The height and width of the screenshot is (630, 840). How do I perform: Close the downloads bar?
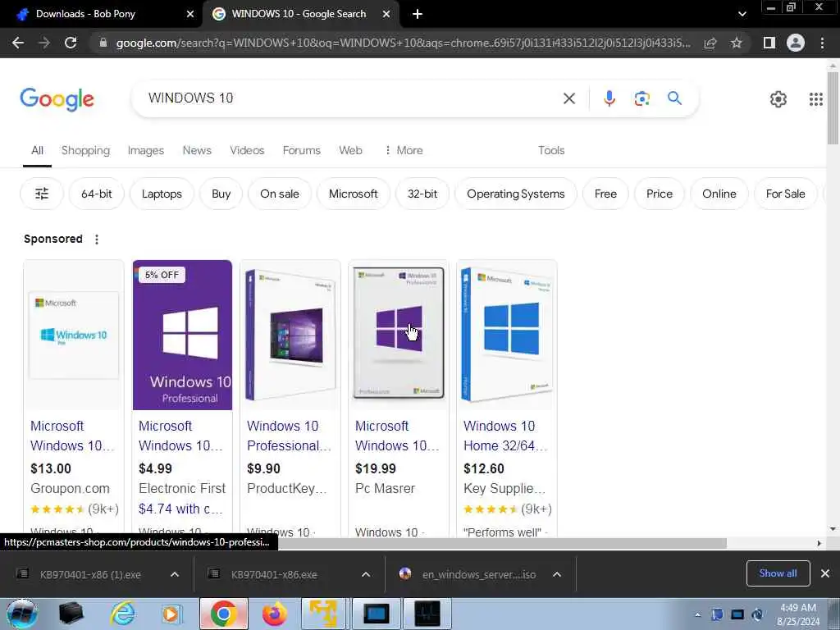coord(825,573)
